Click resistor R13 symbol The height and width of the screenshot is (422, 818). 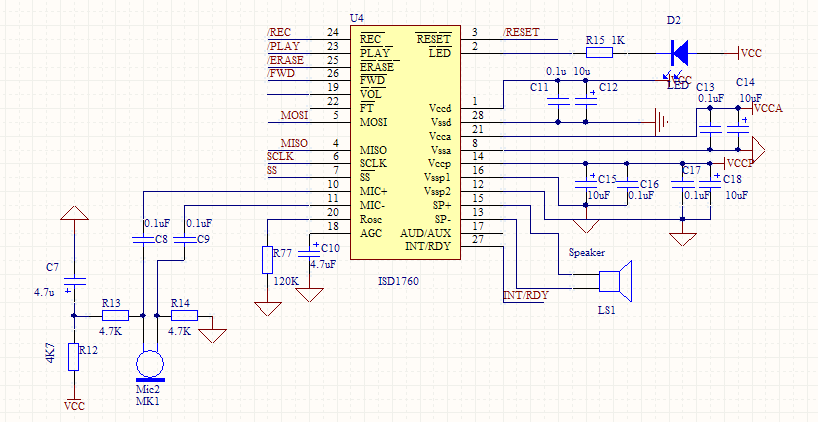[115, 314]
